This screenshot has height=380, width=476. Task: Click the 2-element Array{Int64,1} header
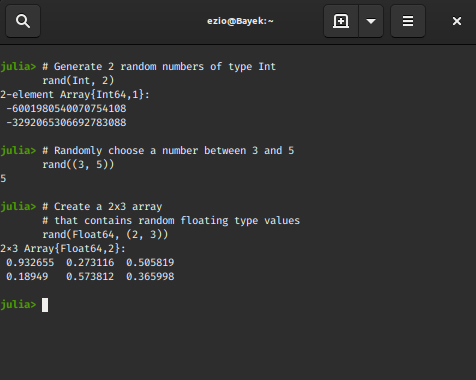[x=75, y=94]
